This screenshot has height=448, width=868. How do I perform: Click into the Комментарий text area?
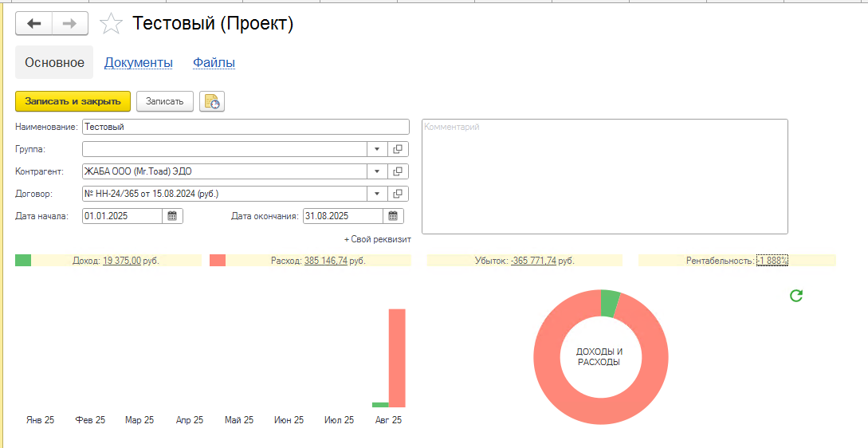(x=604, y=177)
